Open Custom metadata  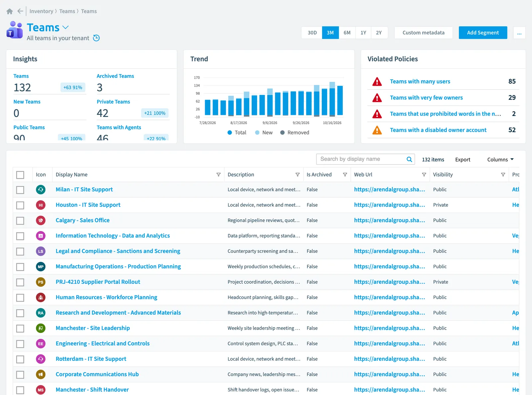pyautogui.click(x=423, y=33)
